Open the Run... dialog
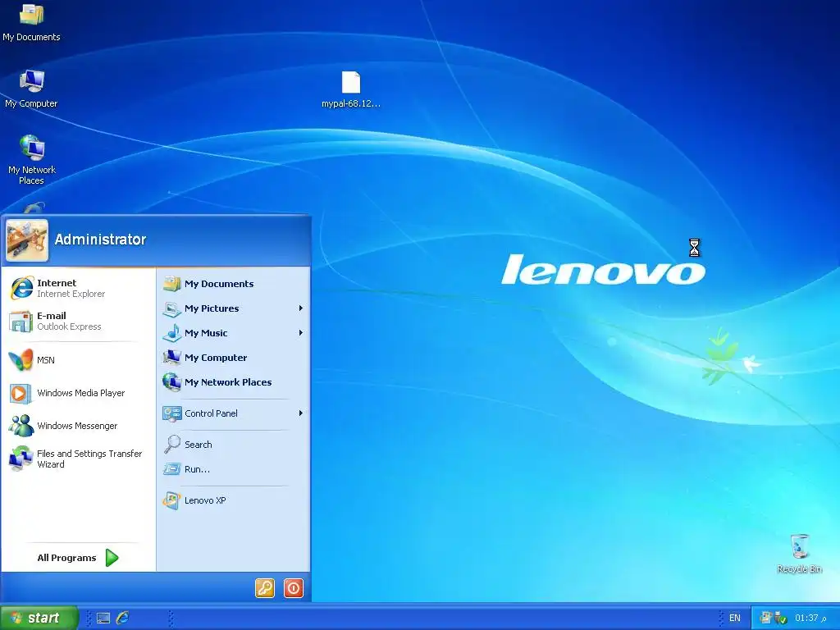The height and width of the screenshot is (630, 840). pos(233,469)
